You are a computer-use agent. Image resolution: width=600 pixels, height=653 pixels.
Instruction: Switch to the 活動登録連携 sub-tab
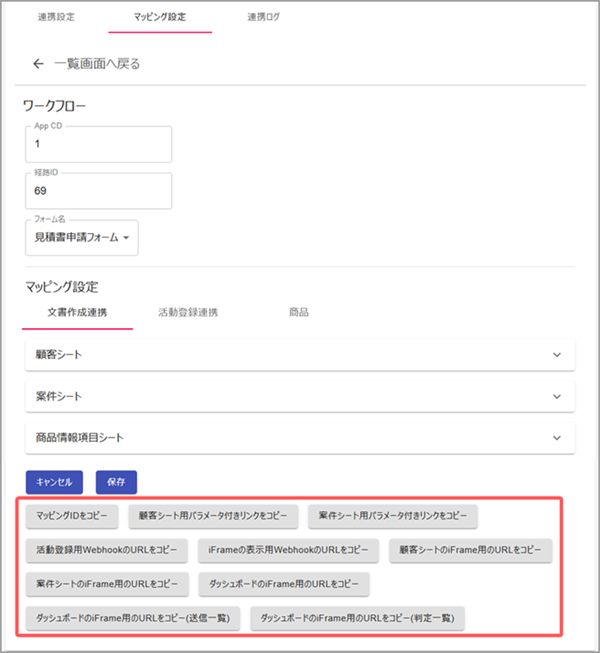coord(188,312)
